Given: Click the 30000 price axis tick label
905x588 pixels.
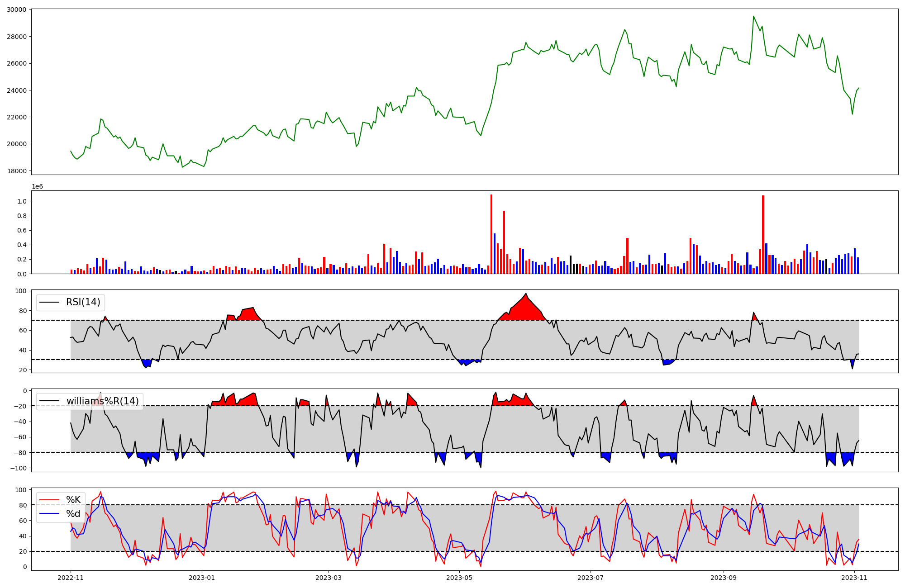Looking at the screenshot, I should pyautogui.click(x=16, y=9).
